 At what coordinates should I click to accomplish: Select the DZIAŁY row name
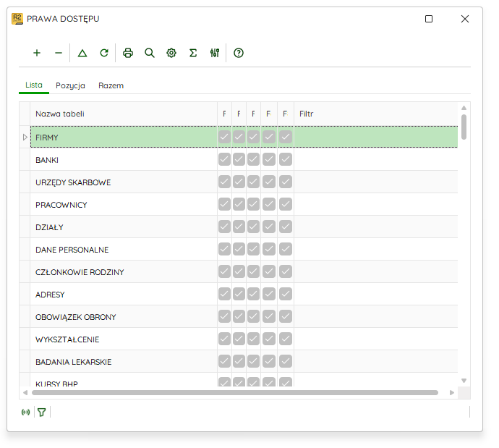pos(49,227)
